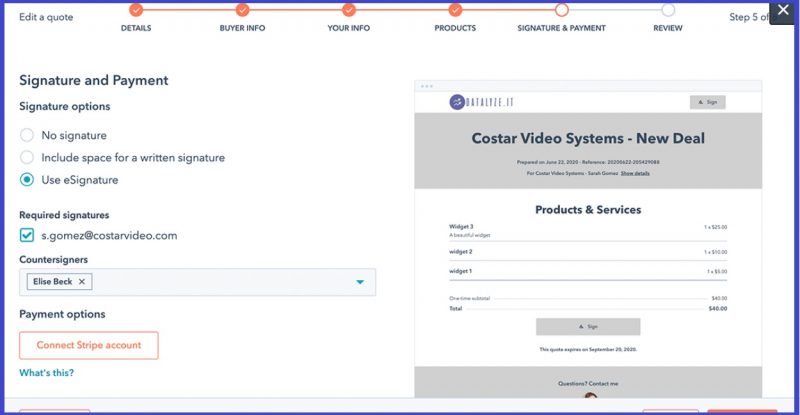This screenshot has width=800, height=415.
Task: Open the Countersigners dropdown arrow
Action: (x=360, y=282)
